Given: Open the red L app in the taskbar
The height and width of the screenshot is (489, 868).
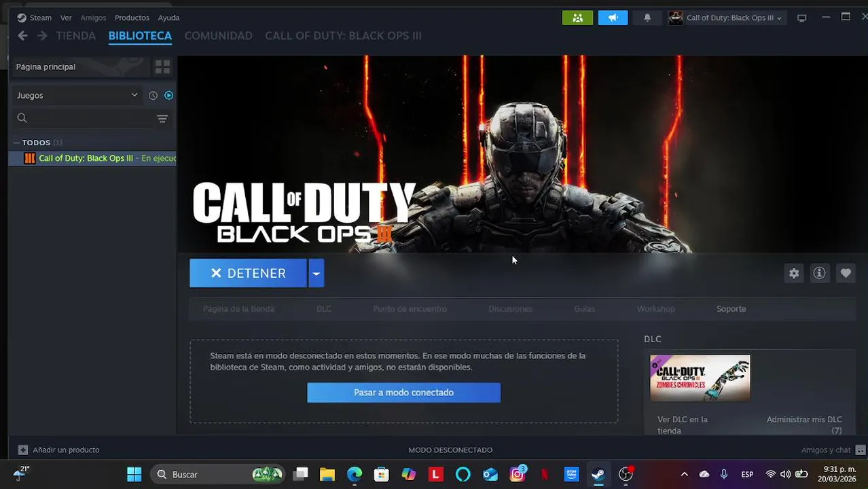Looking at the screenshot, I should point(435,474).
